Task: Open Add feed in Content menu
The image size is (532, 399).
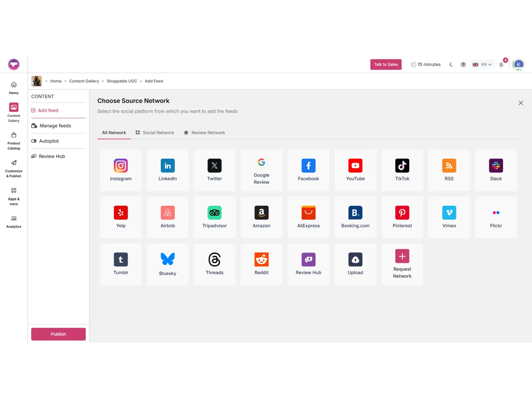Action: pos(58,110)
